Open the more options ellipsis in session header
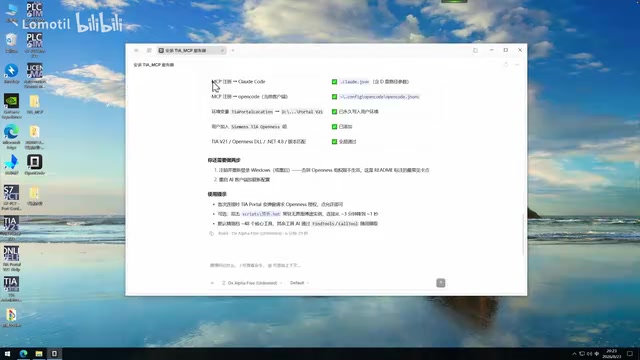The width and height of the screenshot is (640, 360). 517,64
